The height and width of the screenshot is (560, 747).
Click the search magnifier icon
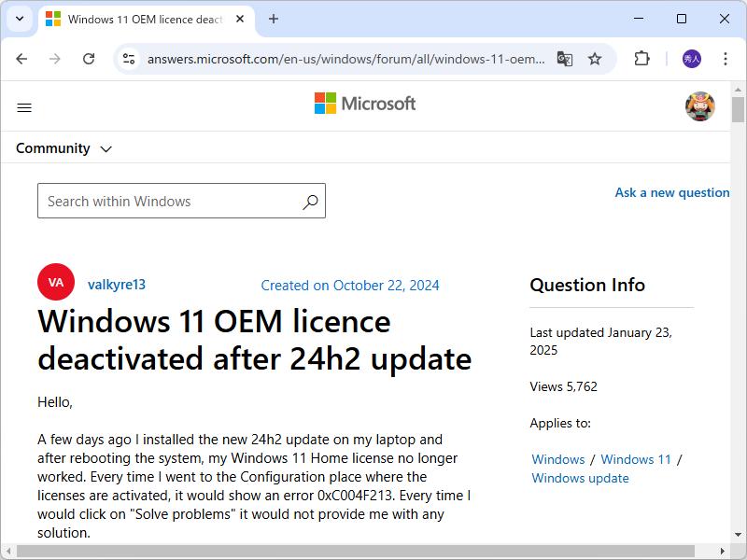coord(310,201)
